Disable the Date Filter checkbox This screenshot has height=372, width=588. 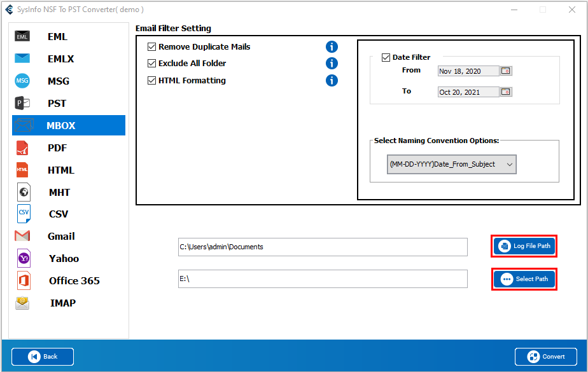click(x=386, y=57)
